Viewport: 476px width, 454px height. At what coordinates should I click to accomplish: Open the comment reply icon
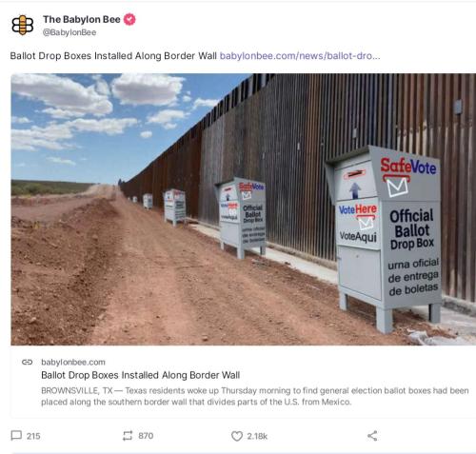pos(16,435)
